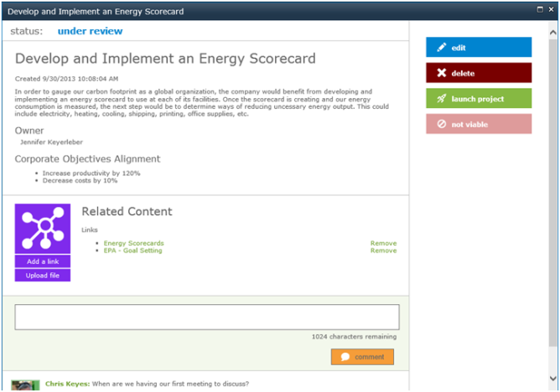Launch project using the green rocket button
The height and width of the screenshot is (392, 560).
478,99
